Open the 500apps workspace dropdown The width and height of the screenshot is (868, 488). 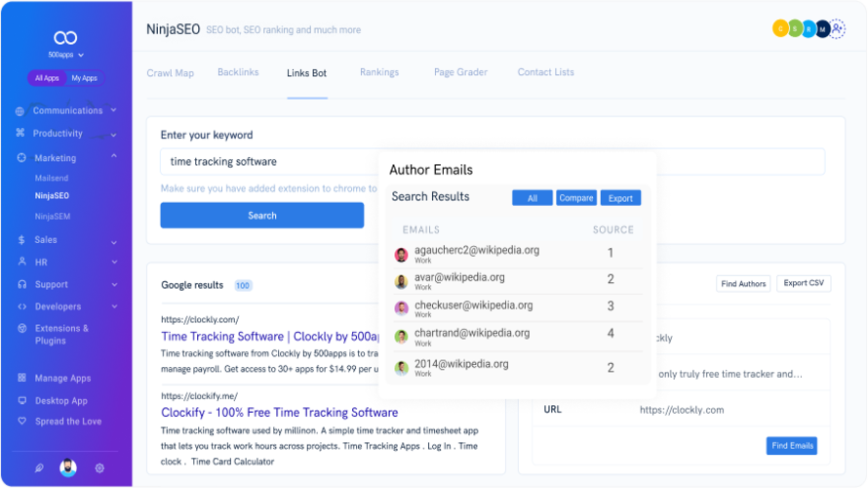click(65, 55)
